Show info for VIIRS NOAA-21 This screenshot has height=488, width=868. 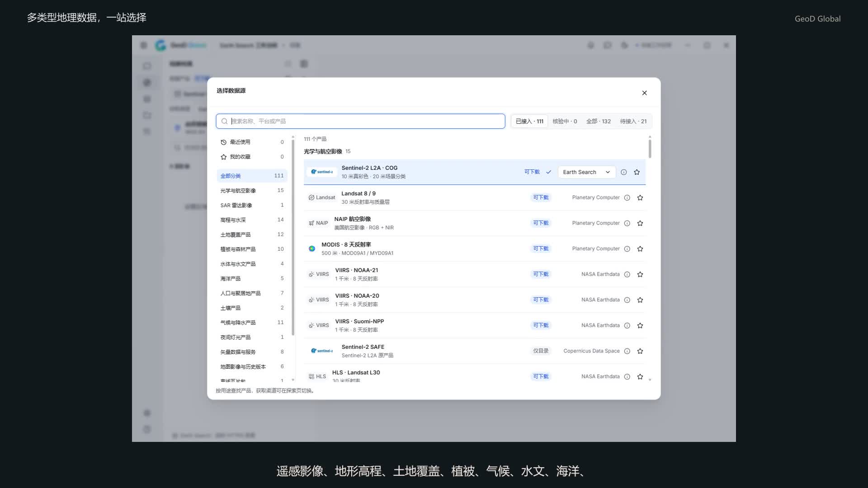[x=627, y=274]
